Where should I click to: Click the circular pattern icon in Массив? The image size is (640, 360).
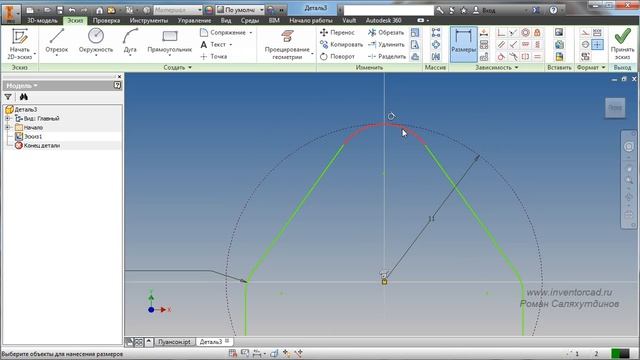[436, 44]
